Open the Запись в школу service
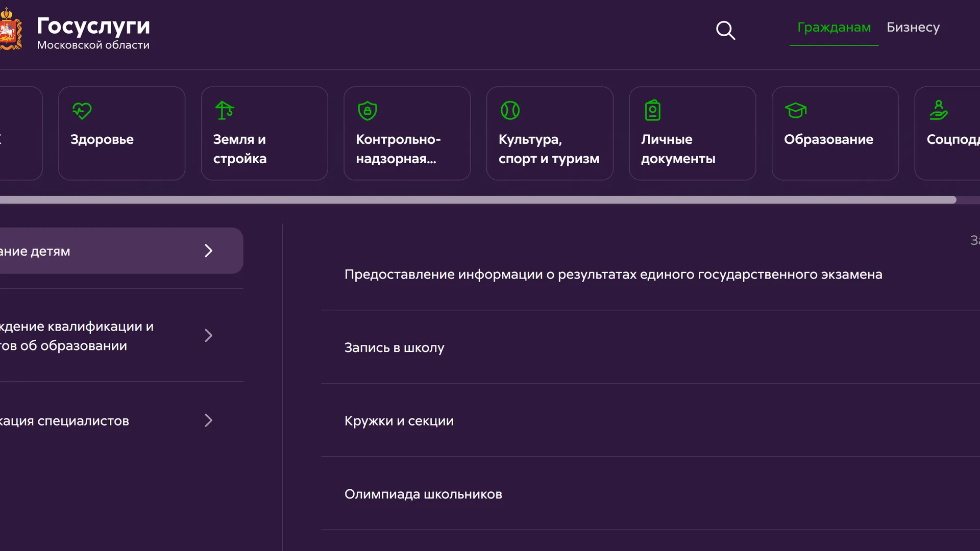Screen dimensions: 980x551 coord(394,347)
